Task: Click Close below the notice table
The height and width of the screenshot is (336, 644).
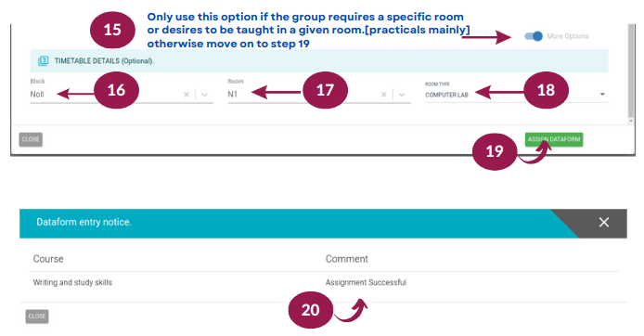Action: click(37, 317)
